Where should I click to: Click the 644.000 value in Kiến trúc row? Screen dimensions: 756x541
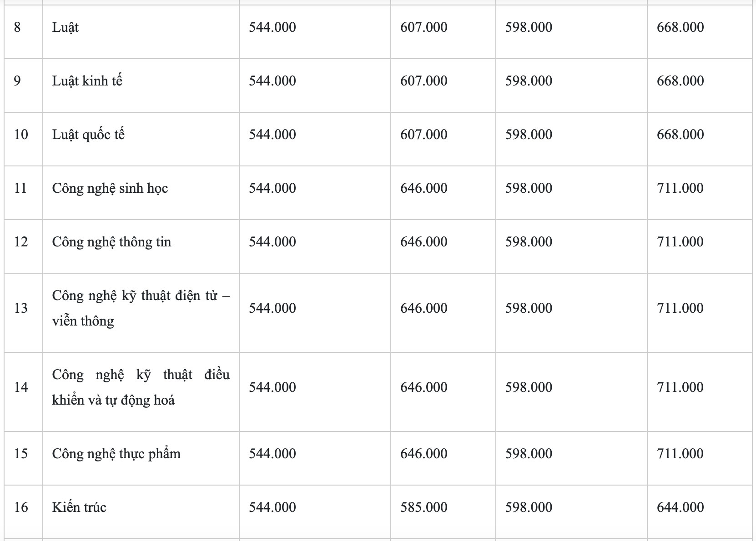(680, 507)
